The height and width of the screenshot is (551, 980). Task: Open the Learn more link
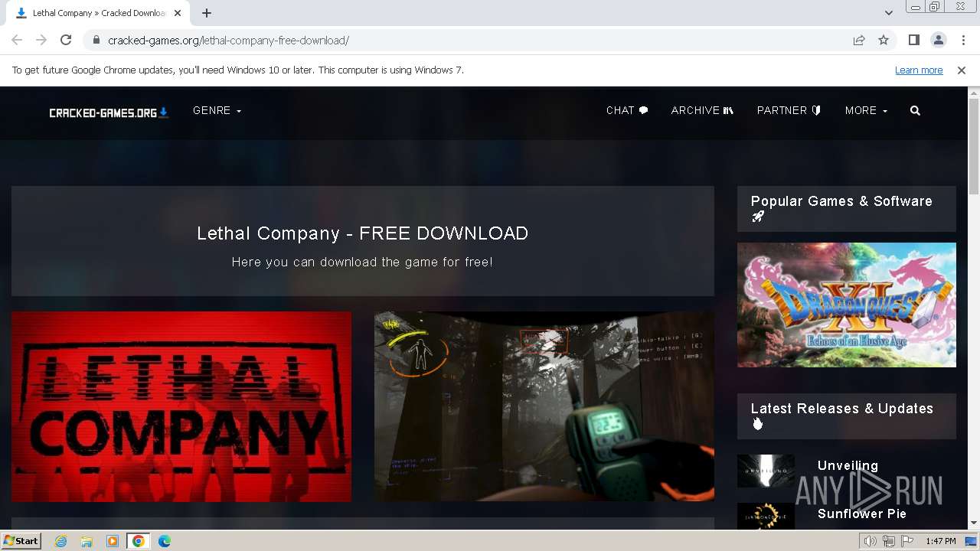pyautogui.click(x=919, y=70)
